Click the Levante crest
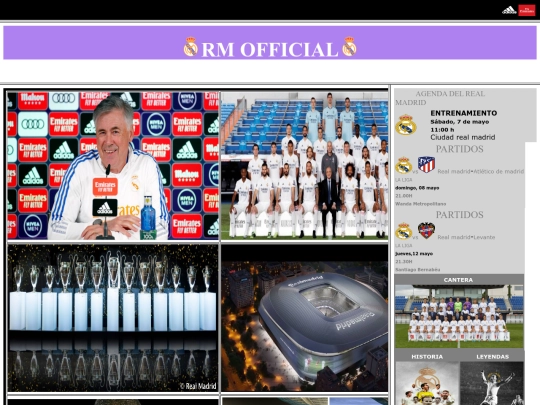Viewport: 540px width, 405px height. click(426, 230)
